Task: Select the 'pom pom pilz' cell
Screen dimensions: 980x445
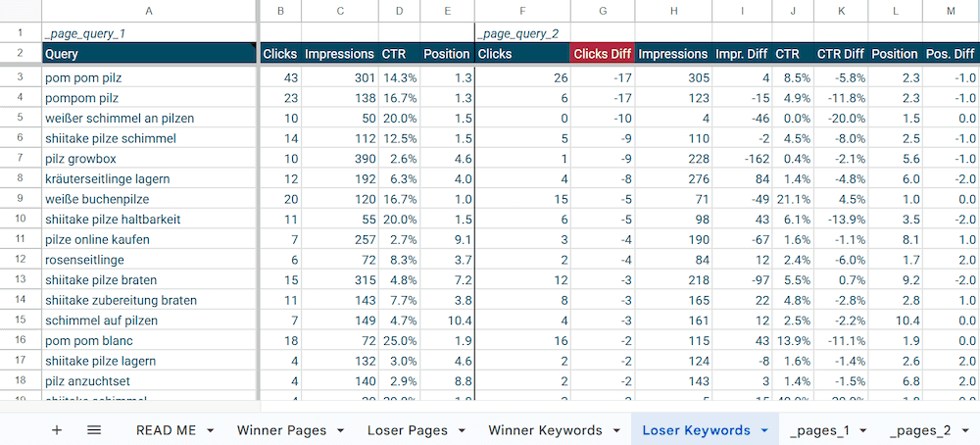Action: [x=149, y=77]
